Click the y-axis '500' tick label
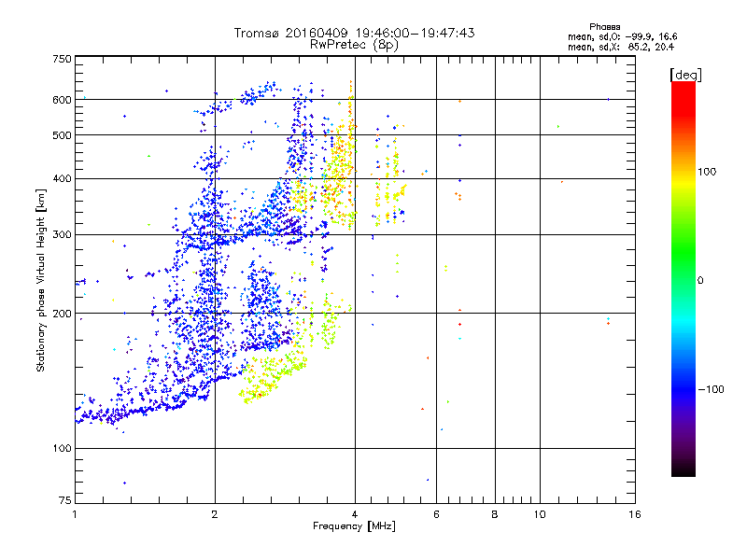Image resolution: width=747 pixels, height=560 pixels. [x=62, y=135]
